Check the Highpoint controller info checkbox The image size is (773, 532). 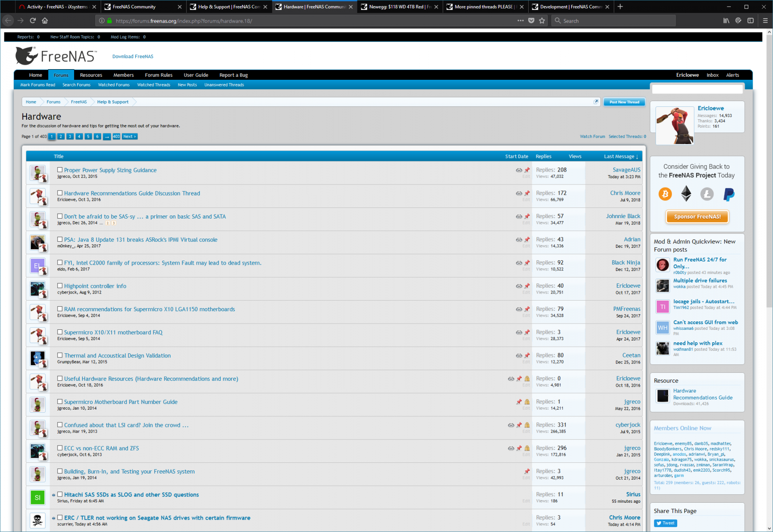click(59, 286)
